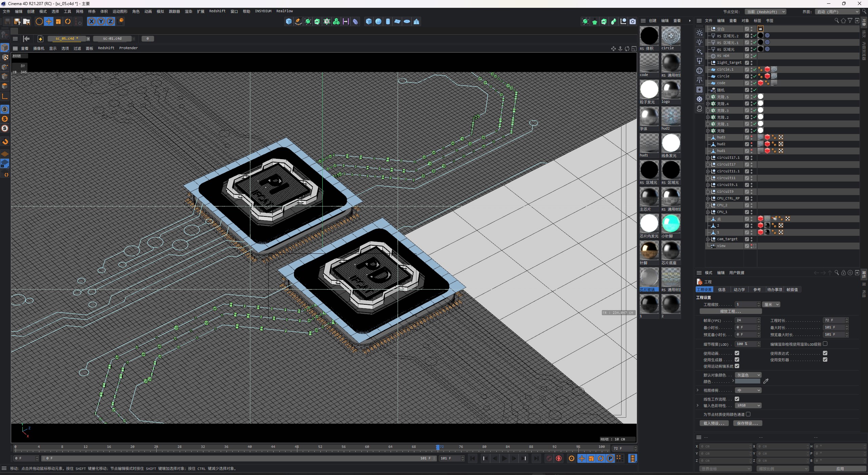
Task: Click the 载入预设... button
Action: pyautogui.click(x=714, y=423)
